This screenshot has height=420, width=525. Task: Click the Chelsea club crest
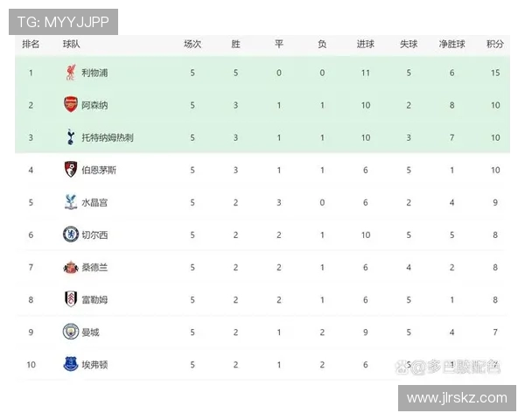70,234
